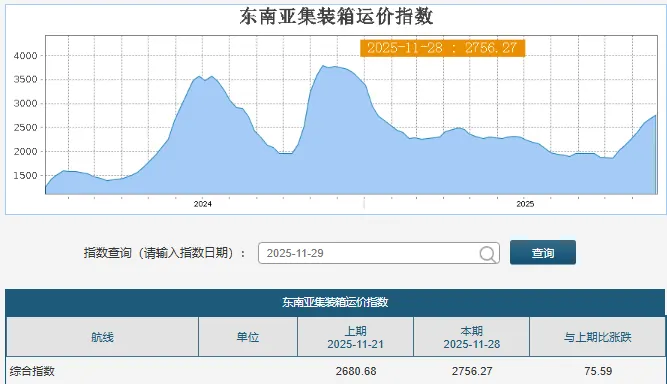Click the magnifier icon in date field
667x384 pixels.
click(487, 254)
